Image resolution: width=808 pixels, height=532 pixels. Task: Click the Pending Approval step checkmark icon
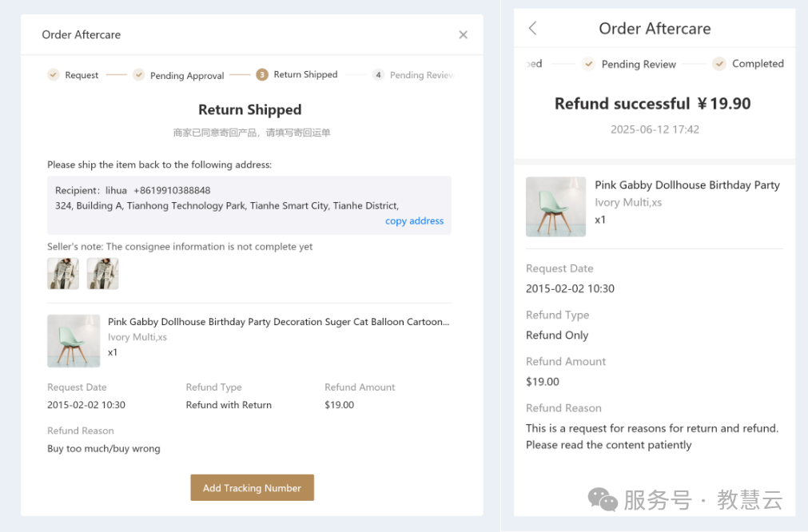click(138, 75)
